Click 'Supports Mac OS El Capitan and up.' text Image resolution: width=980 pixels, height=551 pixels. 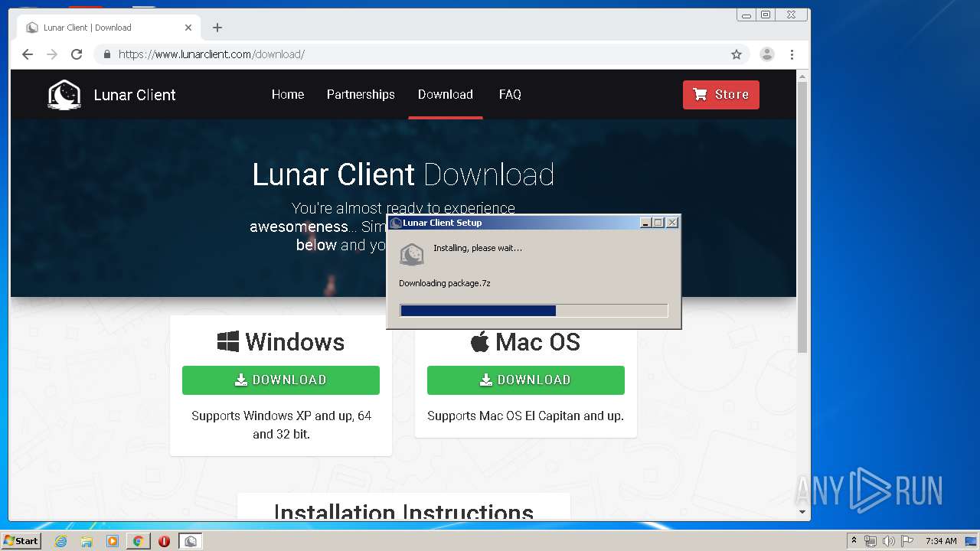click(526, 416)
